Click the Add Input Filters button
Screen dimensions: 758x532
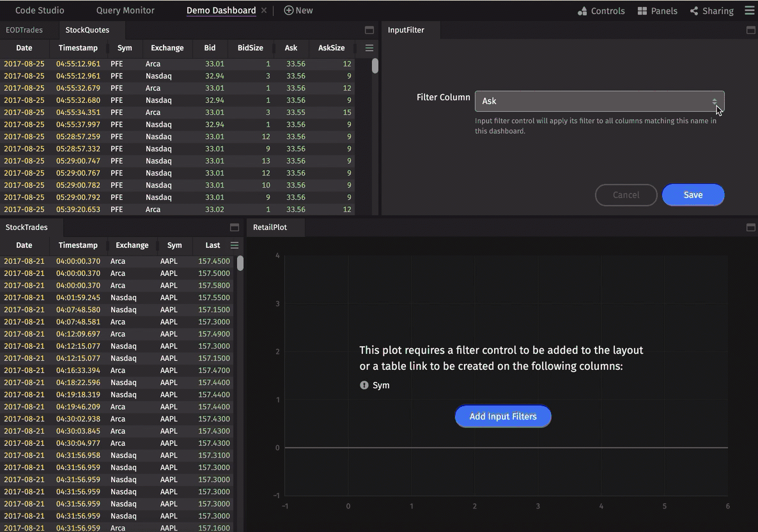503,416
